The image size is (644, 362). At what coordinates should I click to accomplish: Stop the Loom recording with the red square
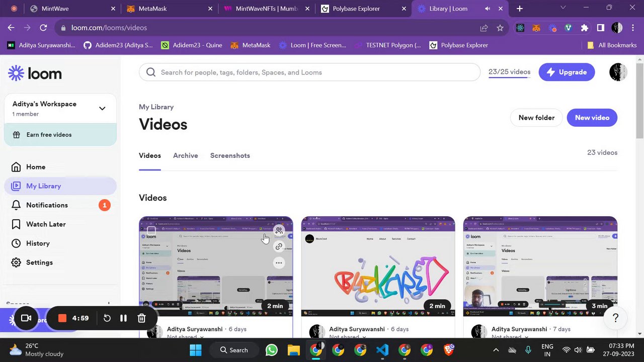(62, 318)
